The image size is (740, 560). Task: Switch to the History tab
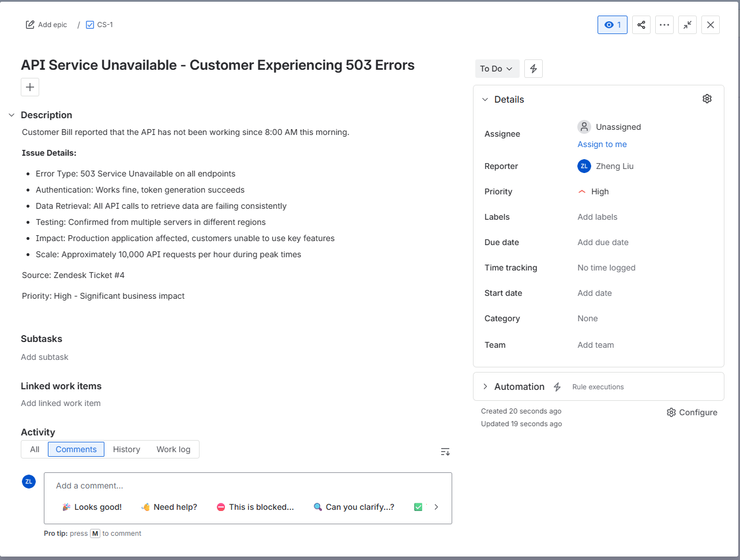126,449
